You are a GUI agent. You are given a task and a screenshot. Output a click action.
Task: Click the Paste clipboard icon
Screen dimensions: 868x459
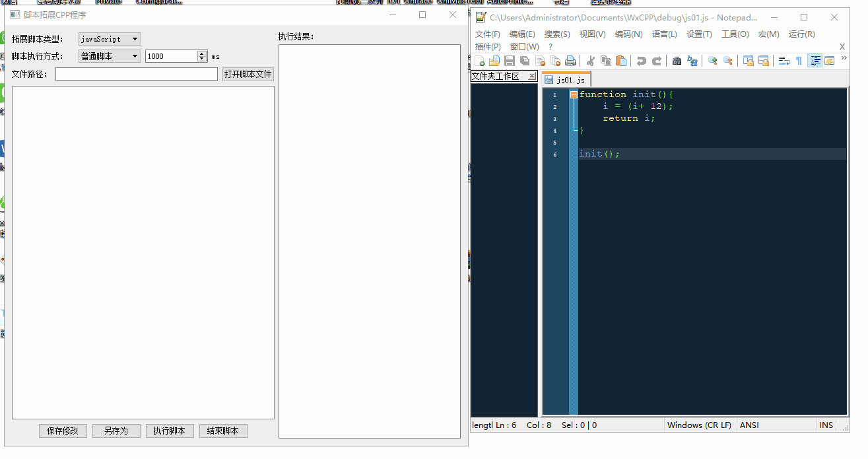click(620, 61)
